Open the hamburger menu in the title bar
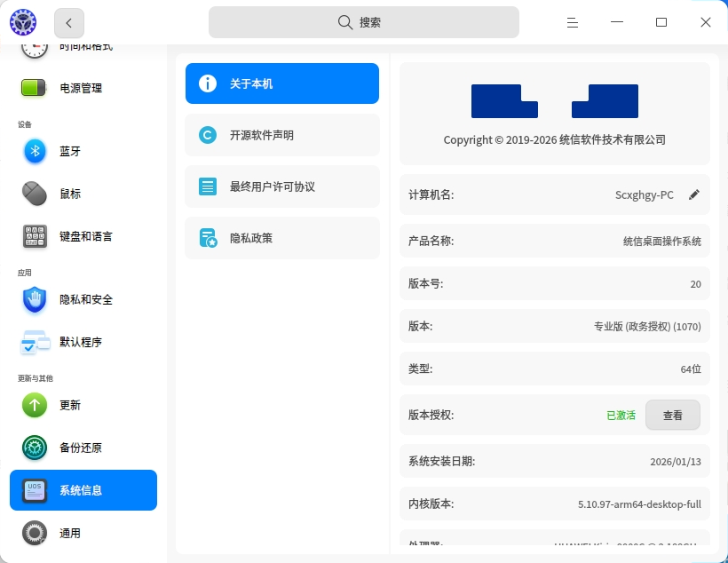728x563 pixels. pos(572,22)
